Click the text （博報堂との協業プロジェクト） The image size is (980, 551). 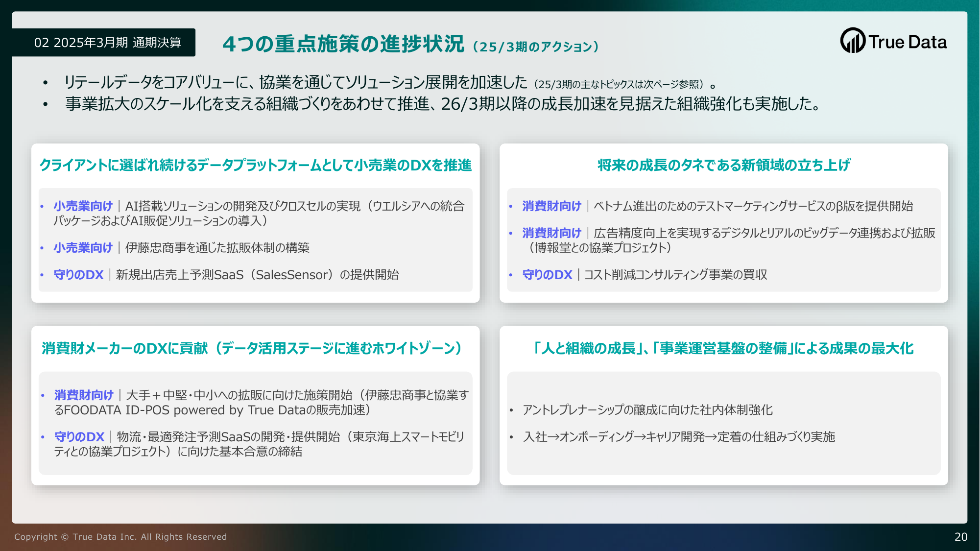point(599,248)
